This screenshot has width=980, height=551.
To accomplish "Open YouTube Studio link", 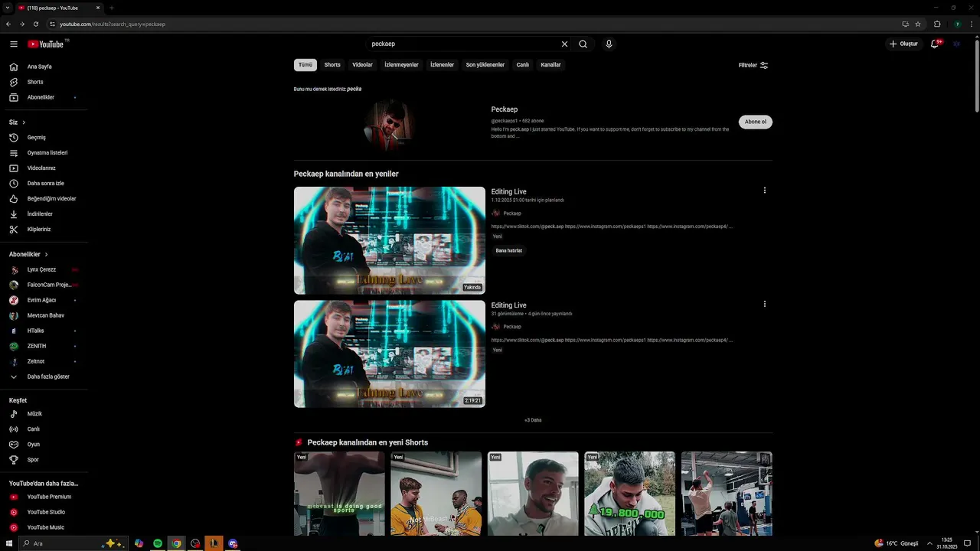I will point(44,512).
